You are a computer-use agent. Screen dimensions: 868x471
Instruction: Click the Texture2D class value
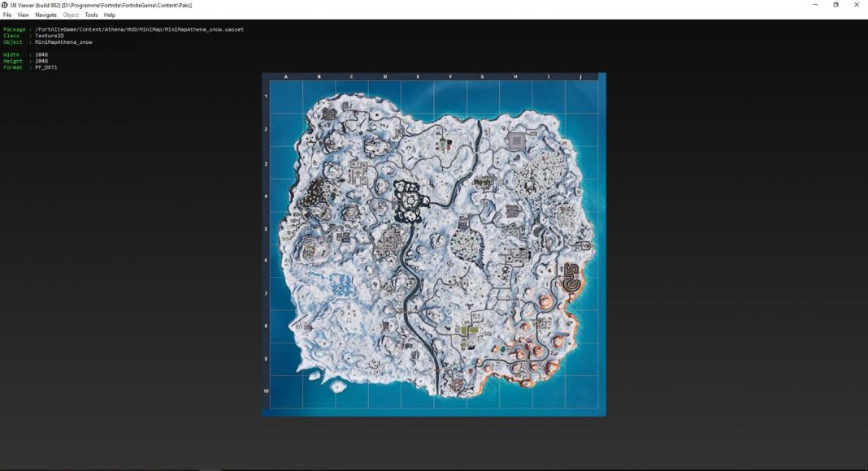(x=50, y=36)
